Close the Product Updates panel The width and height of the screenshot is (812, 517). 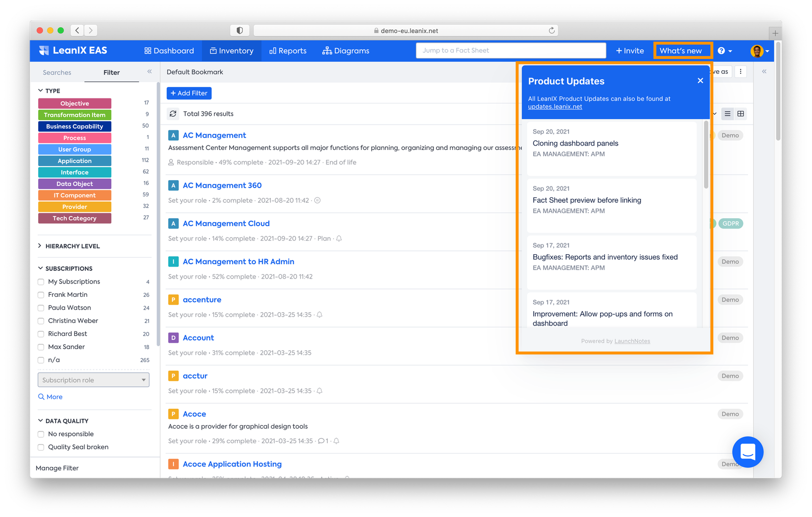click(700, 81)
